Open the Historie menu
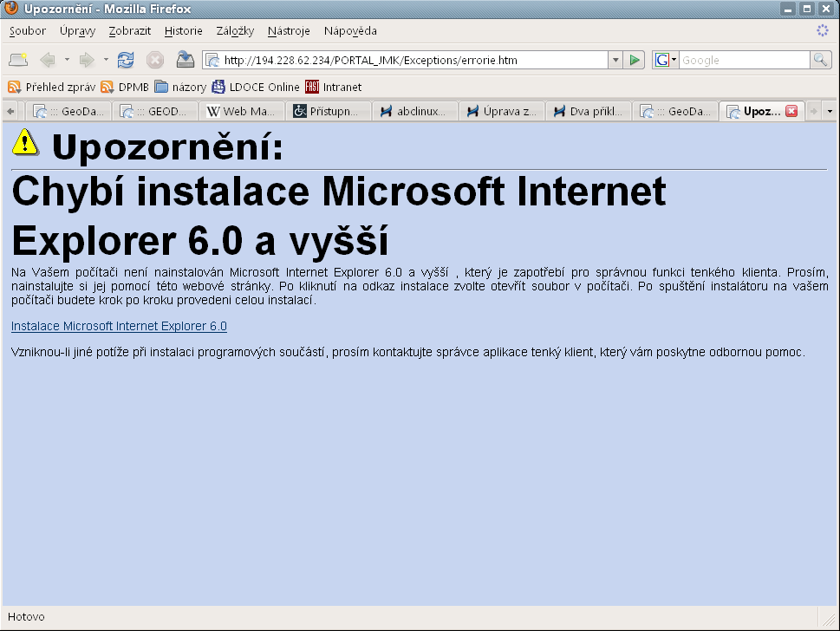Viewport: 840px width, 631px height. (183, 31)
